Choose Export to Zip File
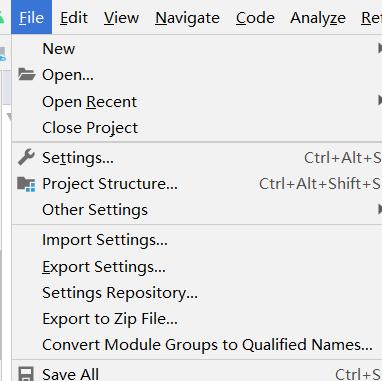 197,319
